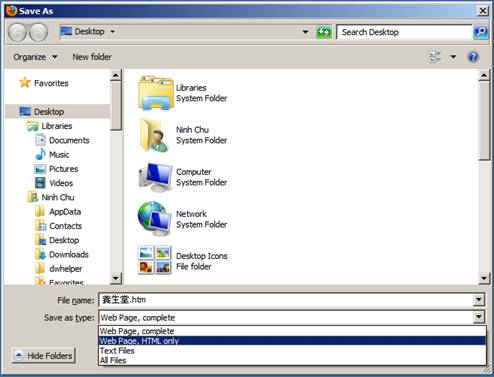Click the New folder button
The height and width of the screenshot is (377, 494).
(x=92, y=57)
